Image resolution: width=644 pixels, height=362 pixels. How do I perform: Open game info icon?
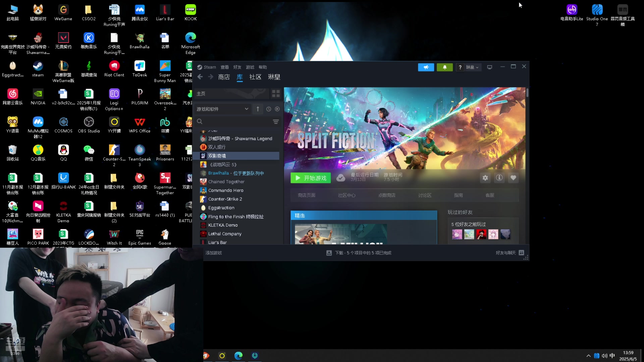click(499, 178)
